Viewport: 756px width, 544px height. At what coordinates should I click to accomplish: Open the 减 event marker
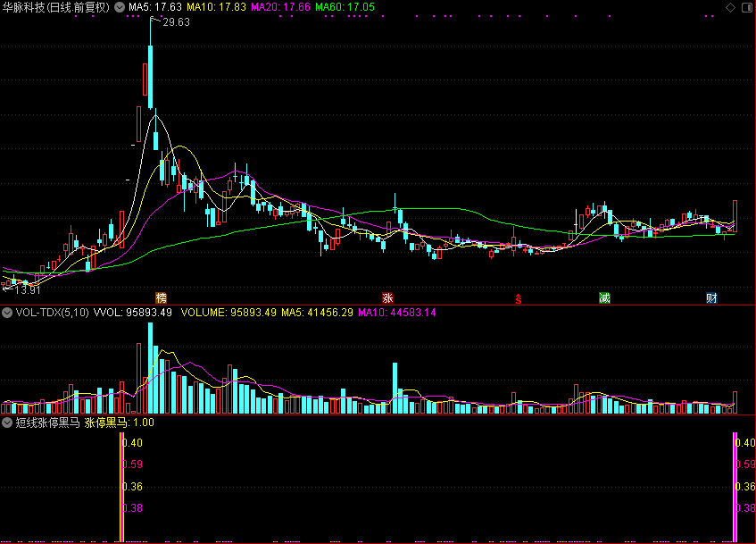604,297
